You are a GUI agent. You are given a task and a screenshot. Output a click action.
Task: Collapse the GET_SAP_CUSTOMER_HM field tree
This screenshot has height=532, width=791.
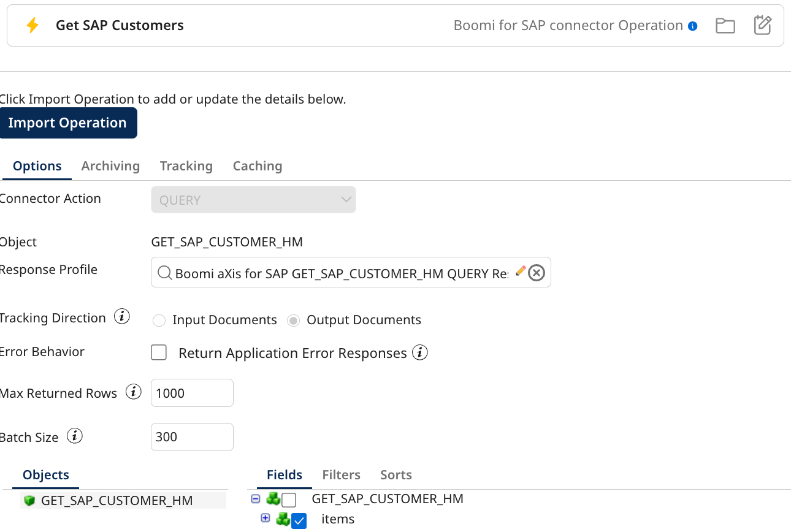tap(255, 499)
